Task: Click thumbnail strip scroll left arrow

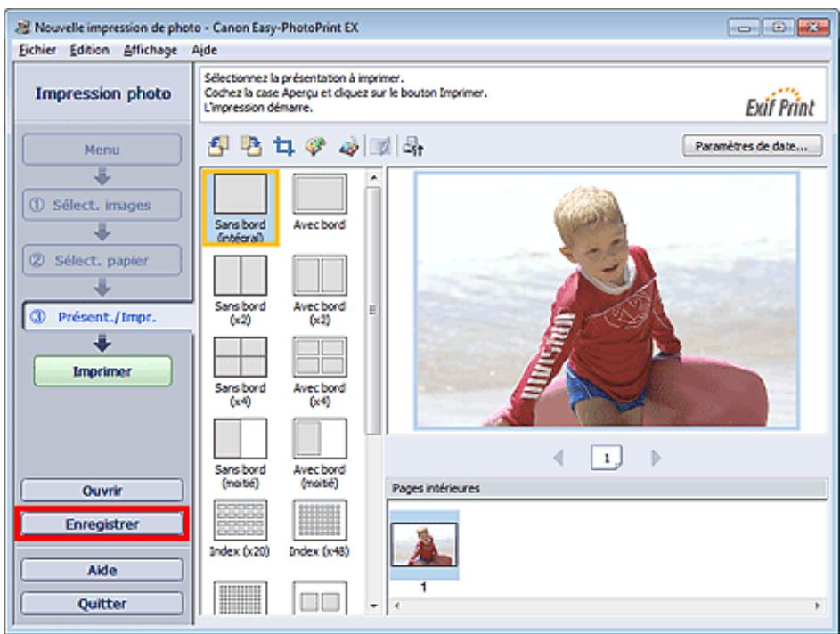Action: coord(396,606)
